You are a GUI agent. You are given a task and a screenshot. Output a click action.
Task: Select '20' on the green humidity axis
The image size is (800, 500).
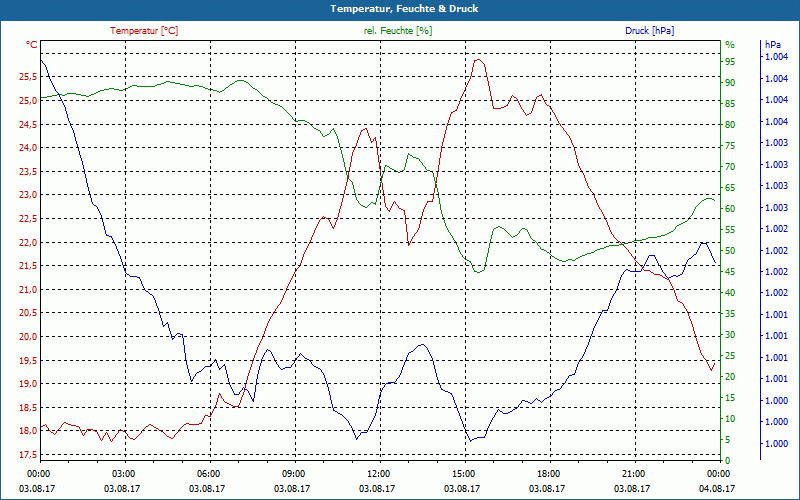click(x=730, y=377)
